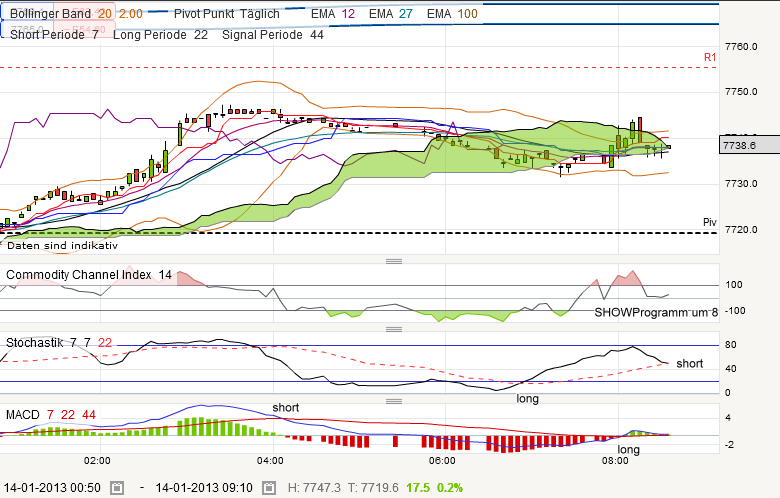Image resolution: width=780 pixels, height=498 pixels.
Task: Click the 04:00 time axis label
Action: (x=270, y=461)
